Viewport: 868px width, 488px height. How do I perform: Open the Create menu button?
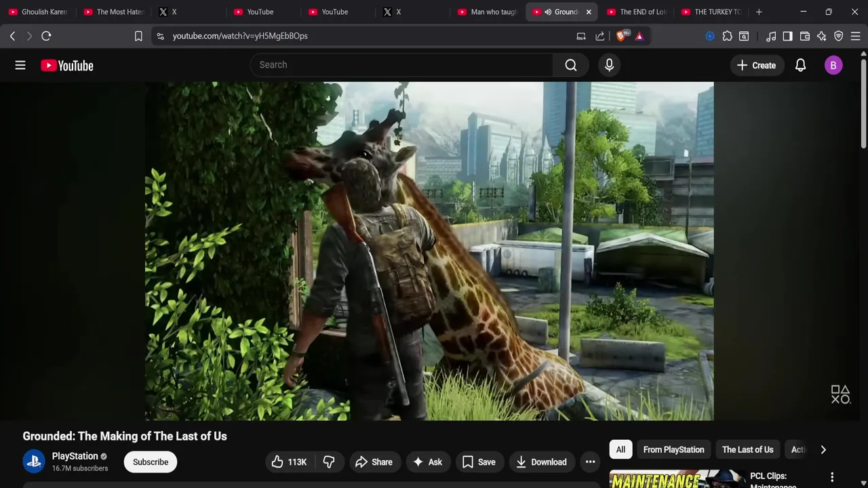click(757, 65)
